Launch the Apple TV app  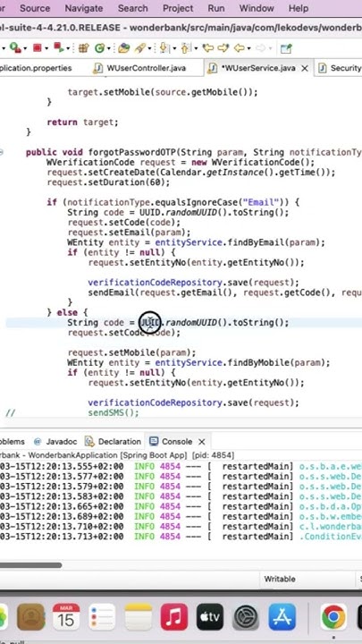pos(210,616)
